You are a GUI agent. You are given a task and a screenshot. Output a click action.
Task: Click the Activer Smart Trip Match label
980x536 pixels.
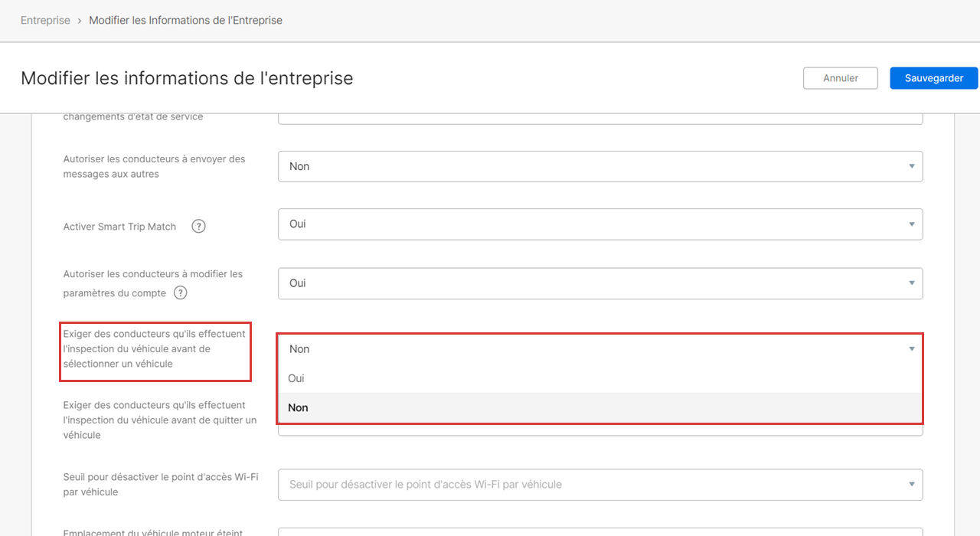point(119,227)
